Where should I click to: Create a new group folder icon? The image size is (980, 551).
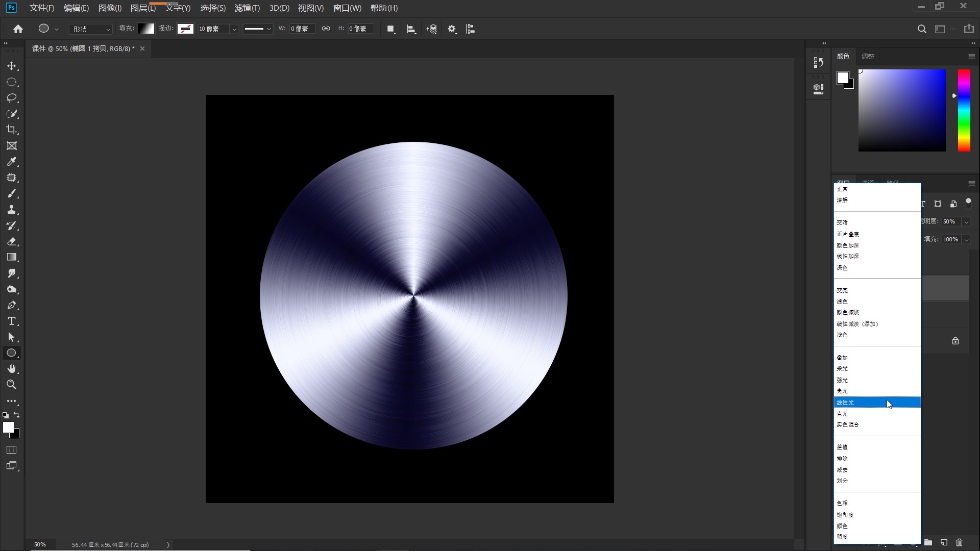[x=928, y=542]
